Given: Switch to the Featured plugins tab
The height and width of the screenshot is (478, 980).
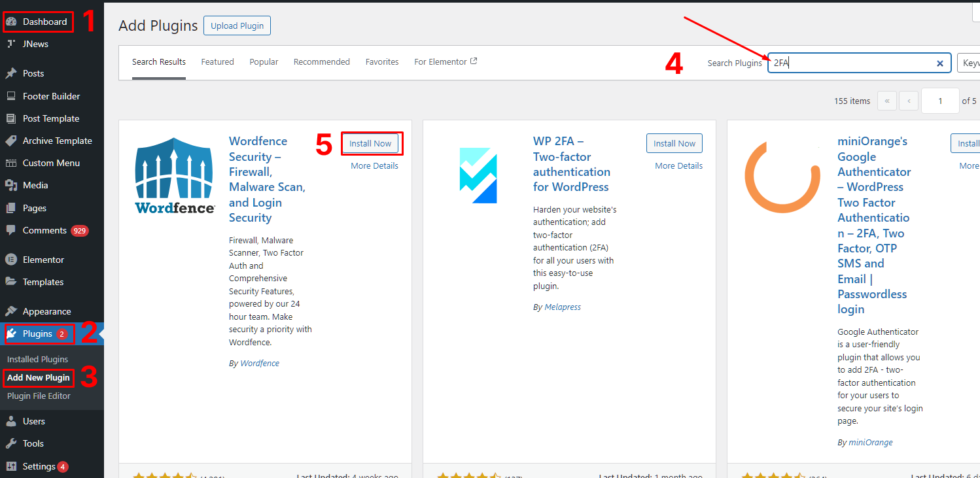Looking at the screenshot, I should [217, 61].
